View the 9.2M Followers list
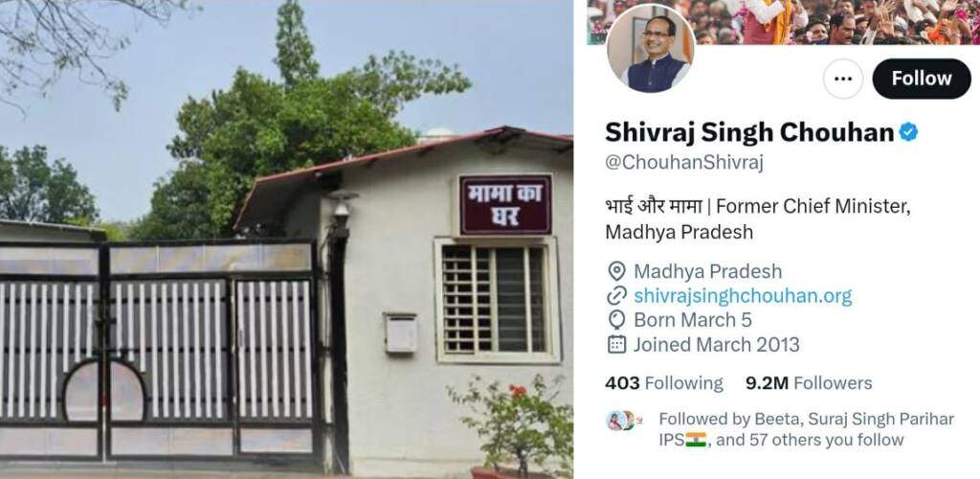Viewport: 980px width, 479px height. pos(809,382)
